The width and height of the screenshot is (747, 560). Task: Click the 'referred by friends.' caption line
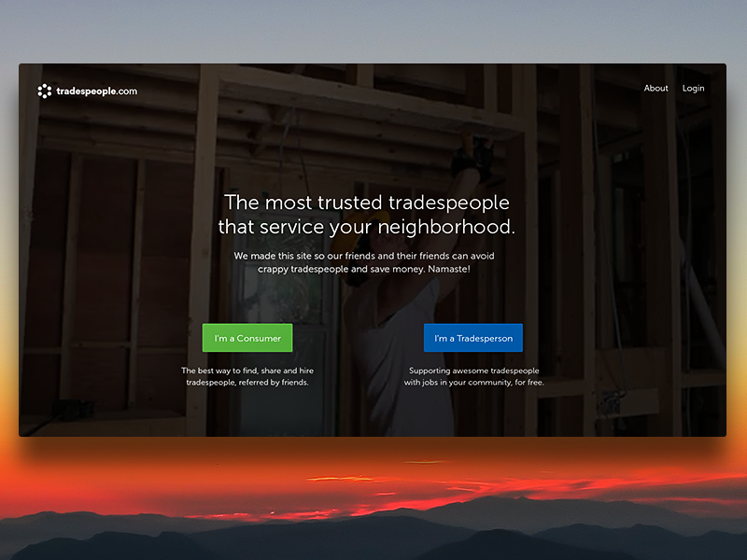247,383
